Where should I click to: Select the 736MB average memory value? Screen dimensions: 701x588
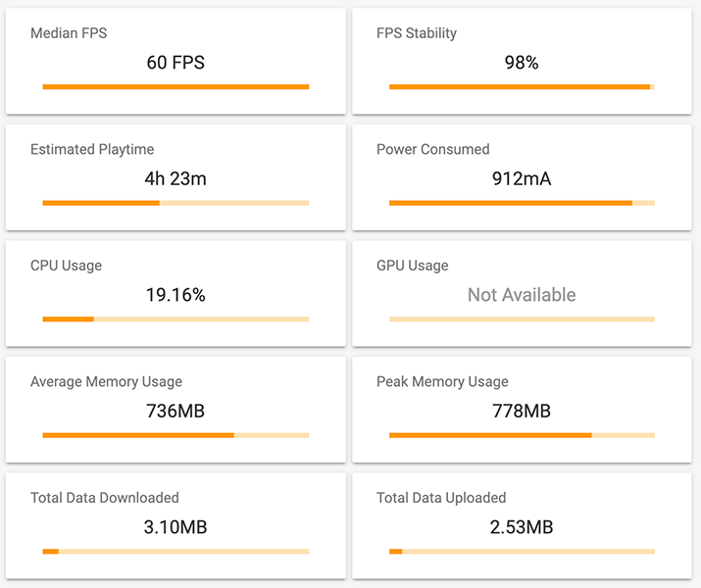(x=175, y=411)
